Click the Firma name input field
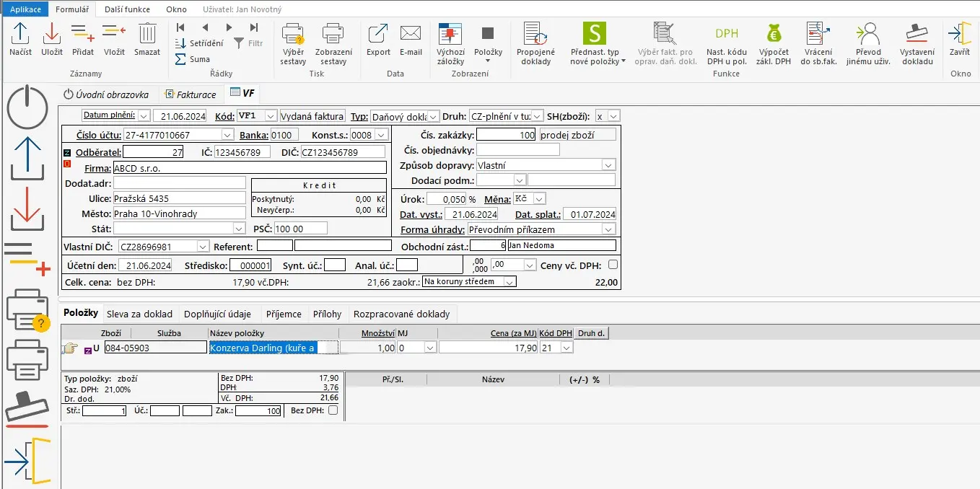The height and width of the screenshot is (489, 980). pyautogui.click(x=249, y=168)
